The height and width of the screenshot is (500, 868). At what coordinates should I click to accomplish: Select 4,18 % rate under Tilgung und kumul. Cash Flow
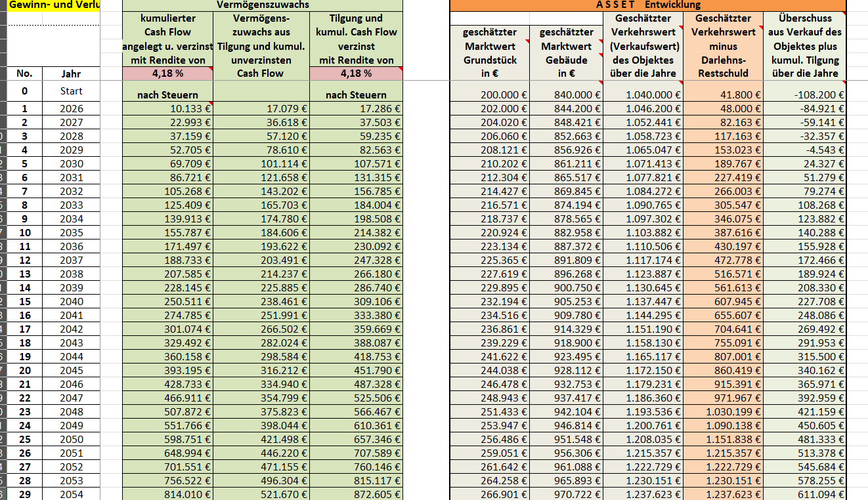click(x=356, y=73)
